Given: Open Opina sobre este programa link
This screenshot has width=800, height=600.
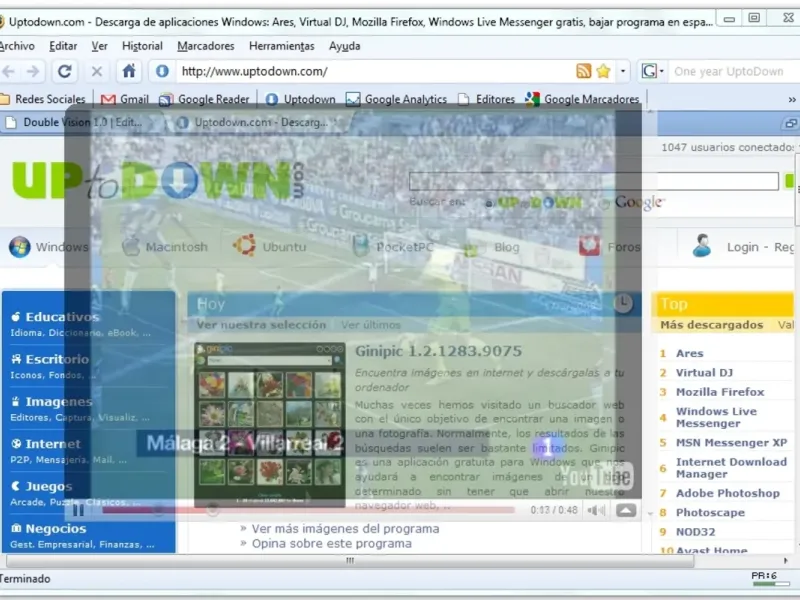Looking at the screenshot, I should click(x=332, y=543).
